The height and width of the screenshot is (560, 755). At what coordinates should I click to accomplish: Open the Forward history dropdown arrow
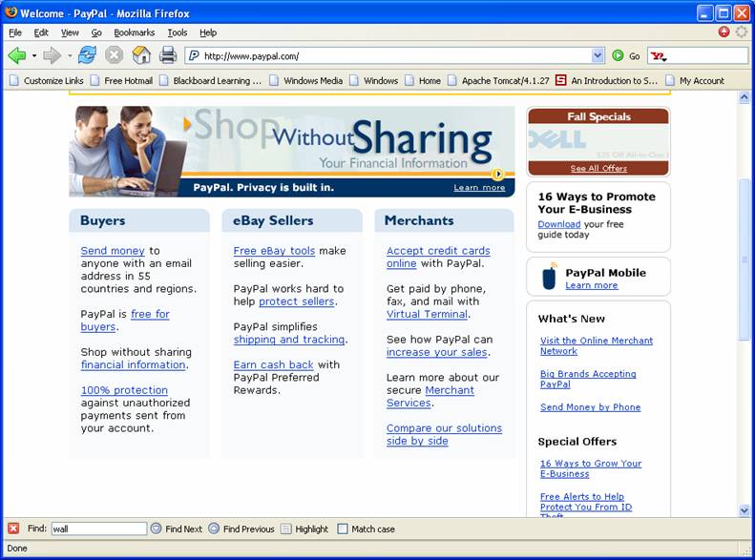point(70,55)
